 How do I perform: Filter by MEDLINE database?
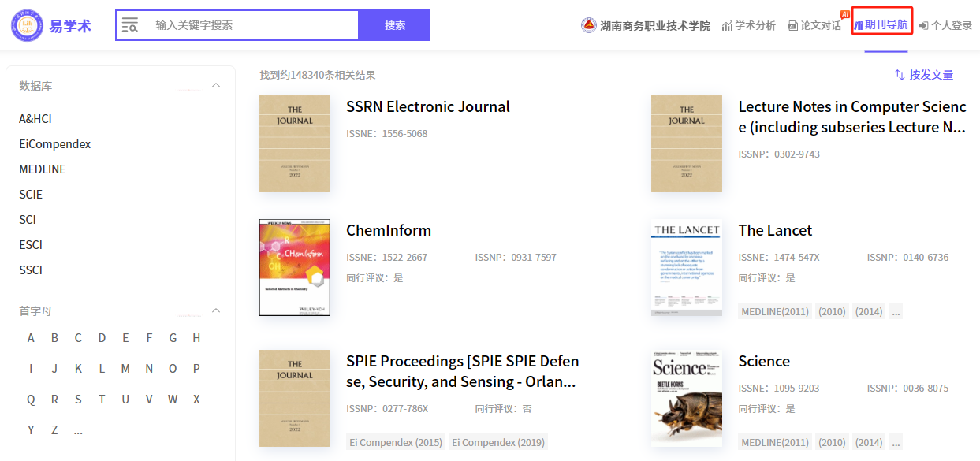pos(43,169)
